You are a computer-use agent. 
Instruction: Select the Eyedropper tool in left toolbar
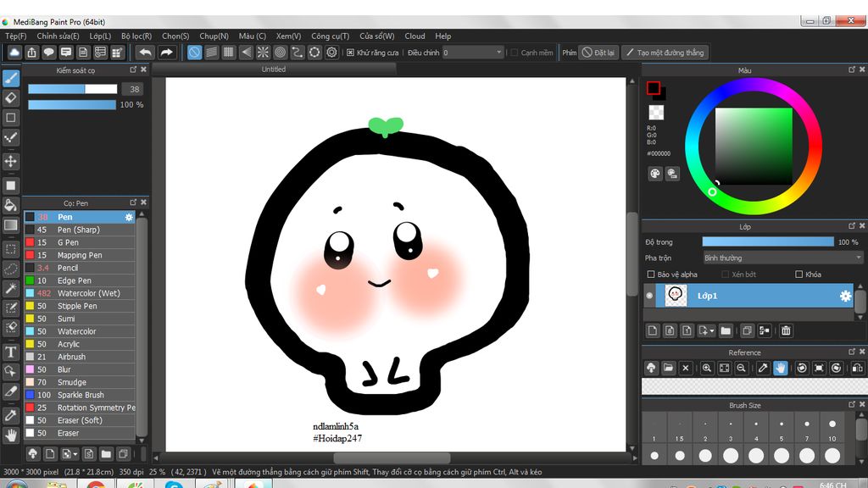click(11, 415)
